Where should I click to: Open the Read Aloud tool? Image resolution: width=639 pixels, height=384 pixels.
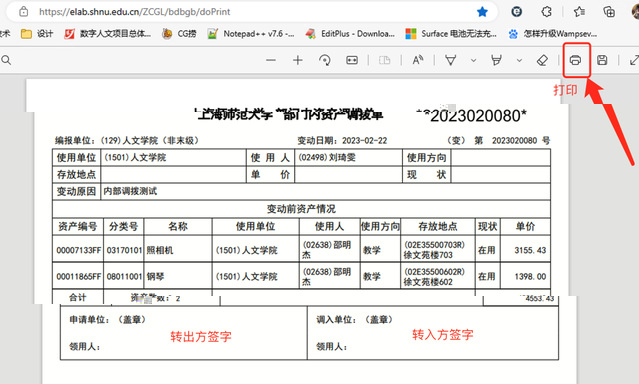418,60
